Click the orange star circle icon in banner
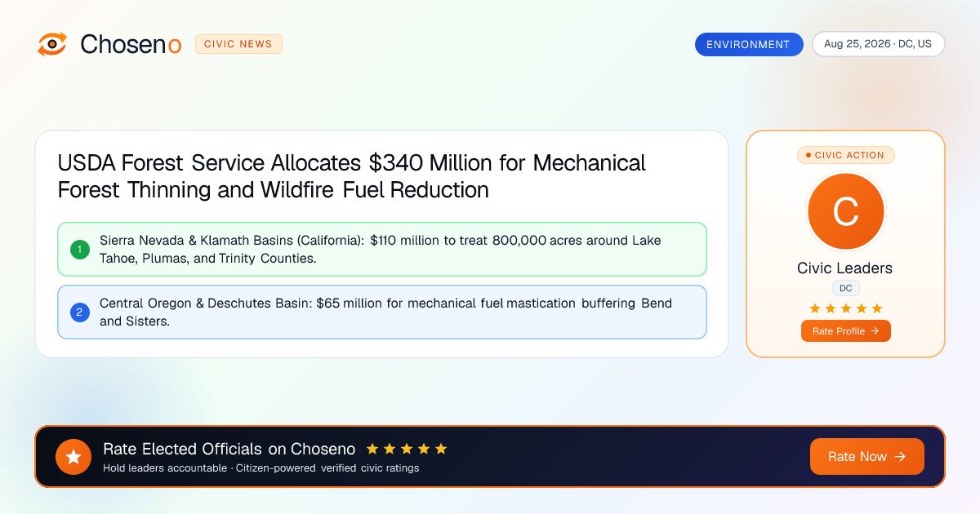The image size is (980, 514). [73, 457]
